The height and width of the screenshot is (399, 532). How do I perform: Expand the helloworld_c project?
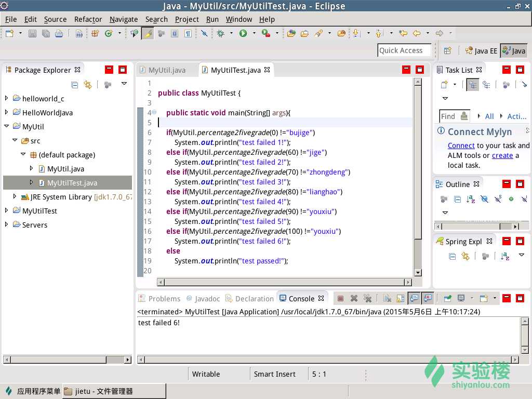[x=6, y=98]
